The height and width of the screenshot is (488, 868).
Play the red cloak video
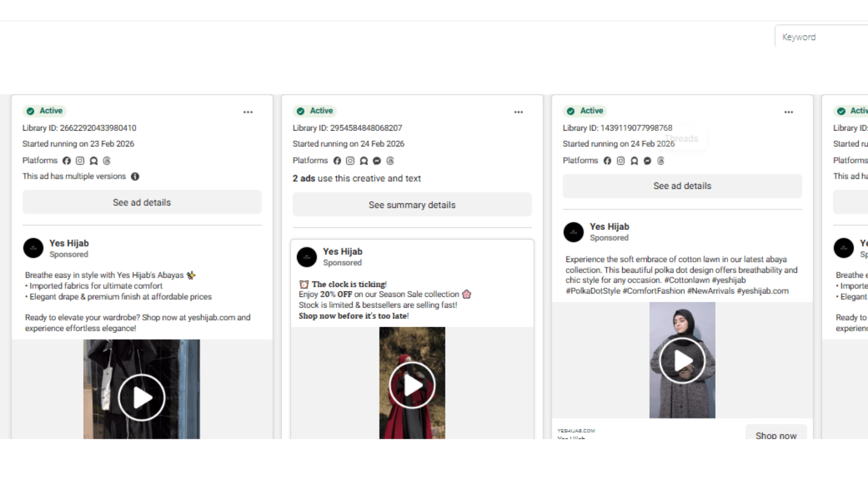(x=412, y=385)
